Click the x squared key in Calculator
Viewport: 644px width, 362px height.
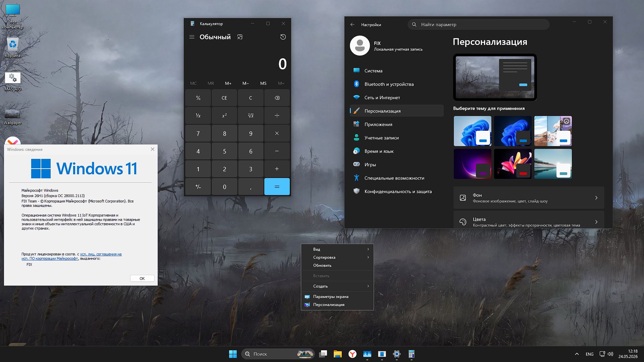coord(224,116)
